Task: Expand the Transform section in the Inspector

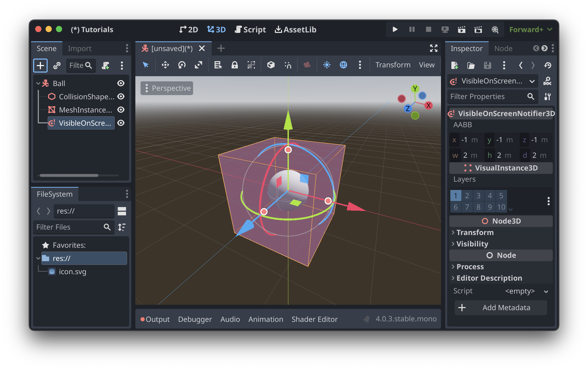Action: 475,232
